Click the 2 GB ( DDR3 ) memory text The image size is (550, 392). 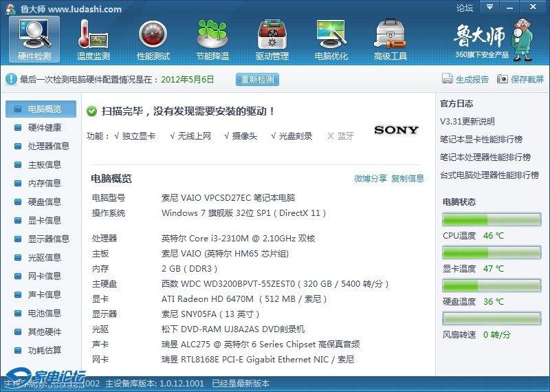(x=190, y=269)
